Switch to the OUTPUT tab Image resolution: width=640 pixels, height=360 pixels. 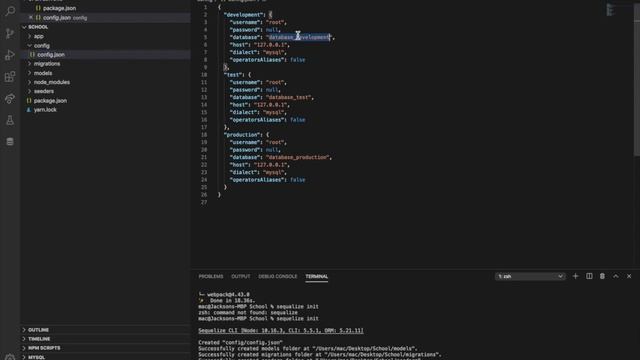pos(241,276)
